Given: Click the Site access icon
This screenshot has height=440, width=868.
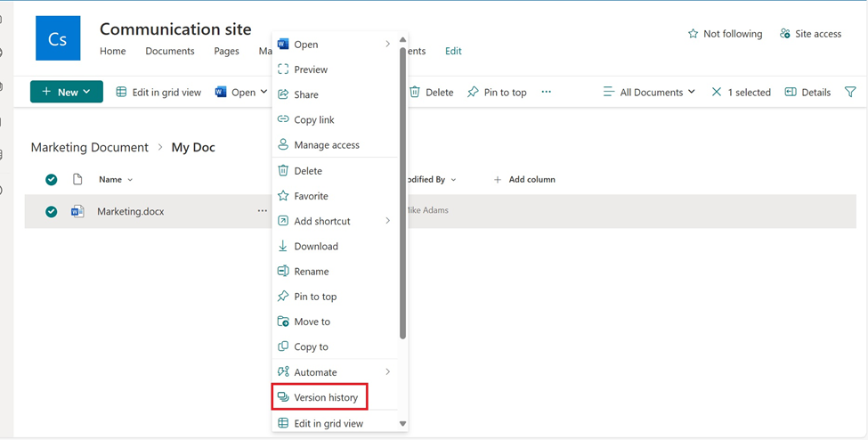Looking at the screenshot, I should click(784, 34).
